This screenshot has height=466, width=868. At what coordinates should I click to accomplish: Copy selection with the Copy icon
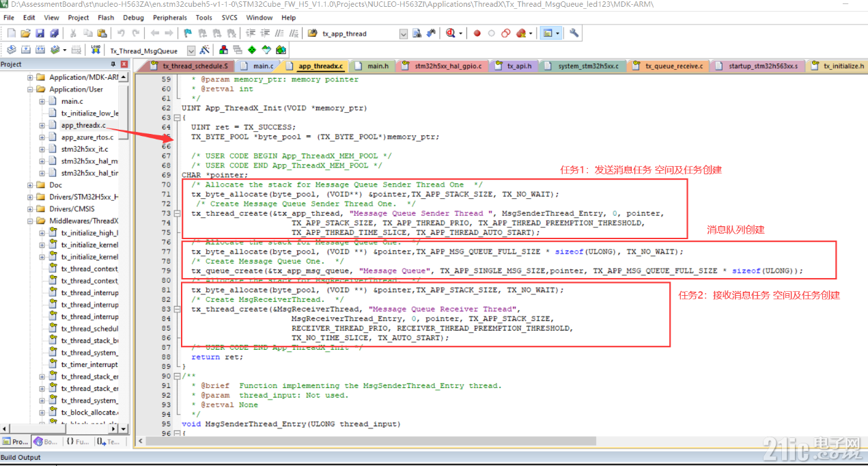coord(87,33)
